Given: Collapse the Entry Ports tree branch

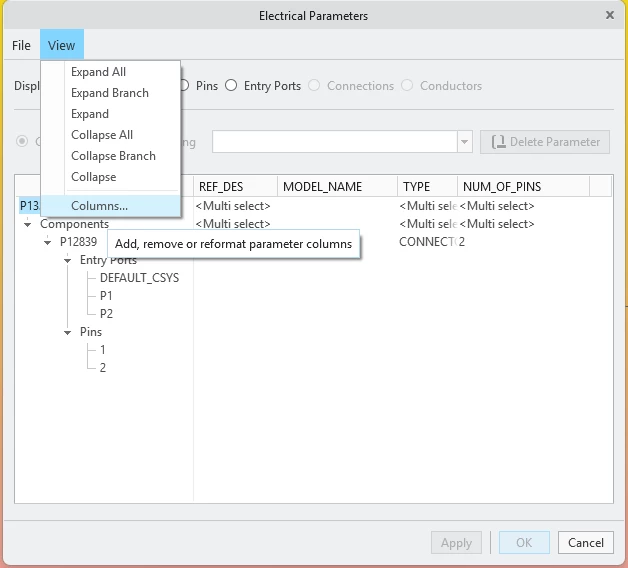Looking at the screenshot, I should [x=67, y=261].
